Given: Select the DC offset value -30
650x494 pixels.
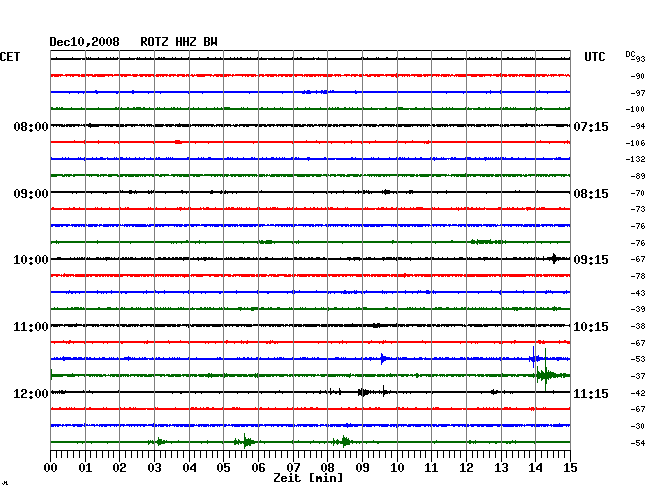Looking at the screenshot, I should click(638, 426).
